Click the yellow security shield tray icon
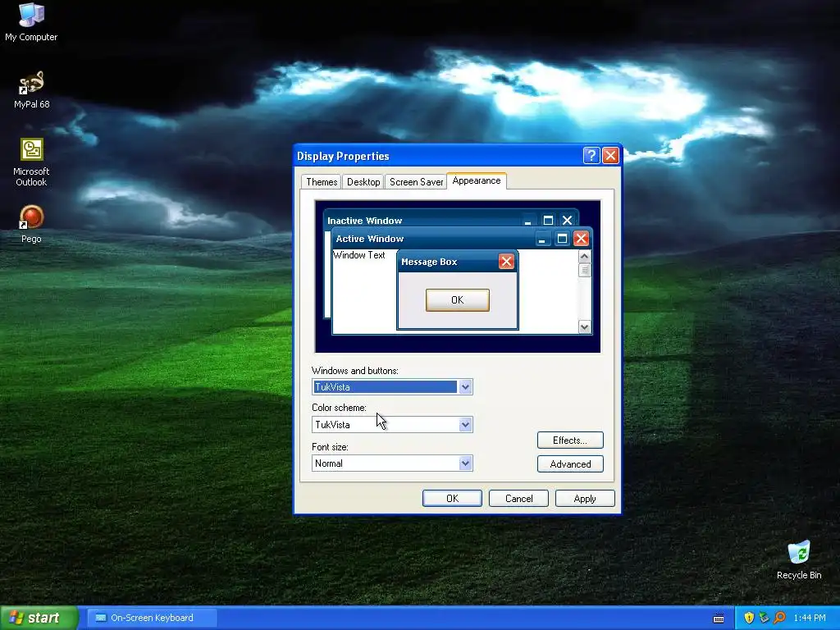Image resolution: width=840 pixels, height=630 pixels. click(748, 618)
